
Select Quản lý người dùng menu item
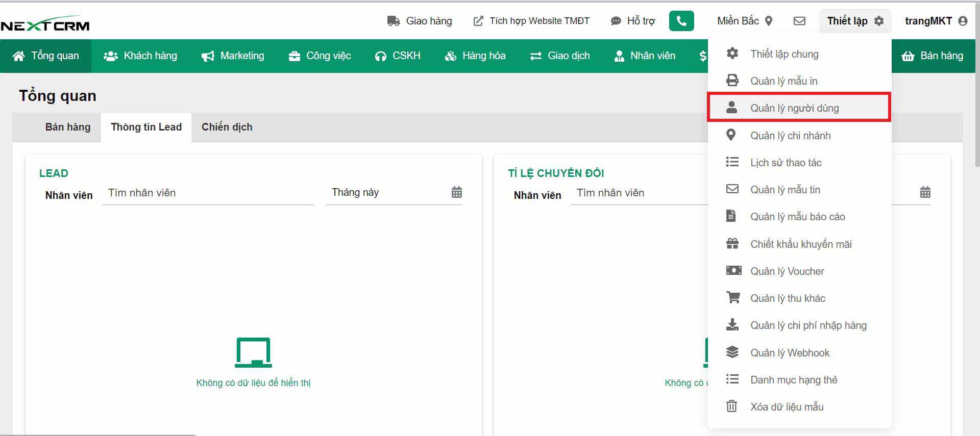tap(794, 108)
